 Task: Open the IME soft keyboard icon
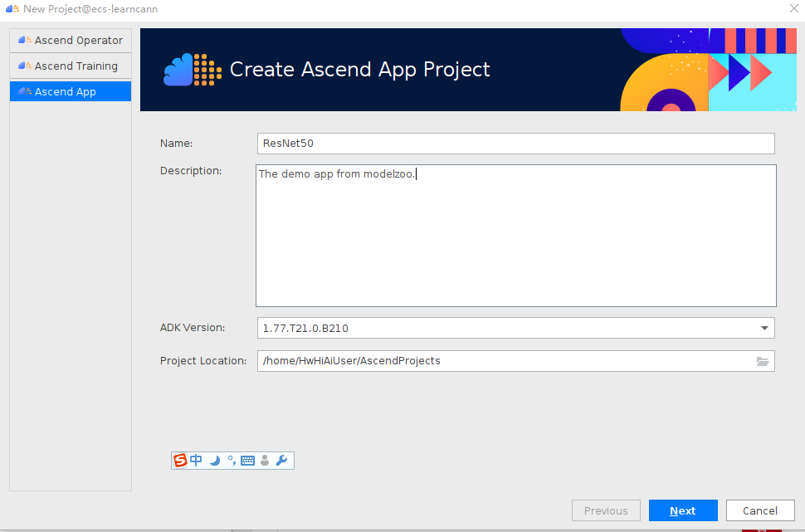coord(247,461)
